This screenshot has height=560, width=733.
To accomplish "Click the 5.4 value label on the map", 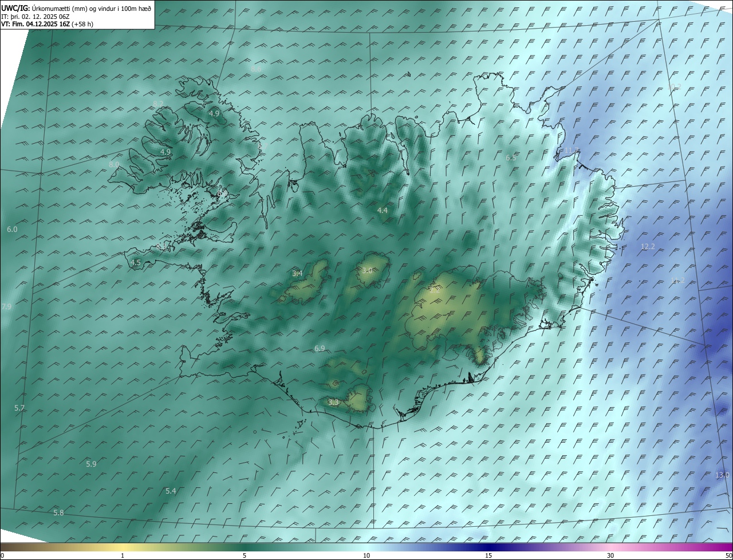I will click(x=171, y=491).
